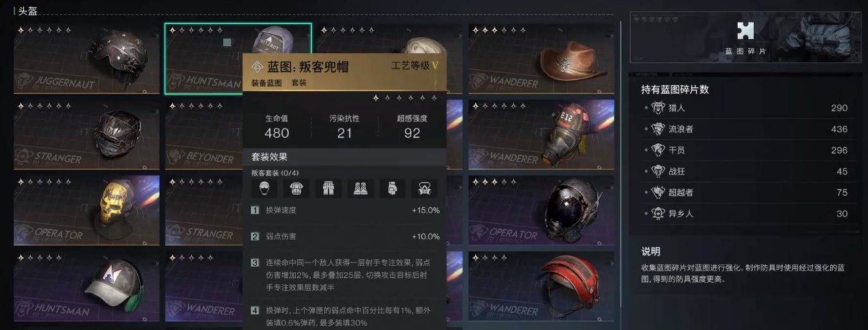Viewport: 868px width, 330px height.
Task: Click the boots set piece icon
Action: 361,188
